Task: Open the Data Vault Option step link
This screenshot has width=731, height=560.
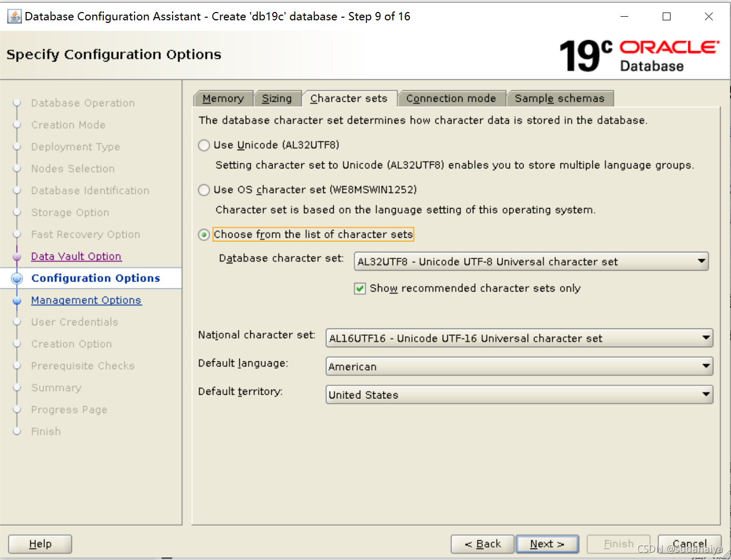Action: click(x=76, y=256)
